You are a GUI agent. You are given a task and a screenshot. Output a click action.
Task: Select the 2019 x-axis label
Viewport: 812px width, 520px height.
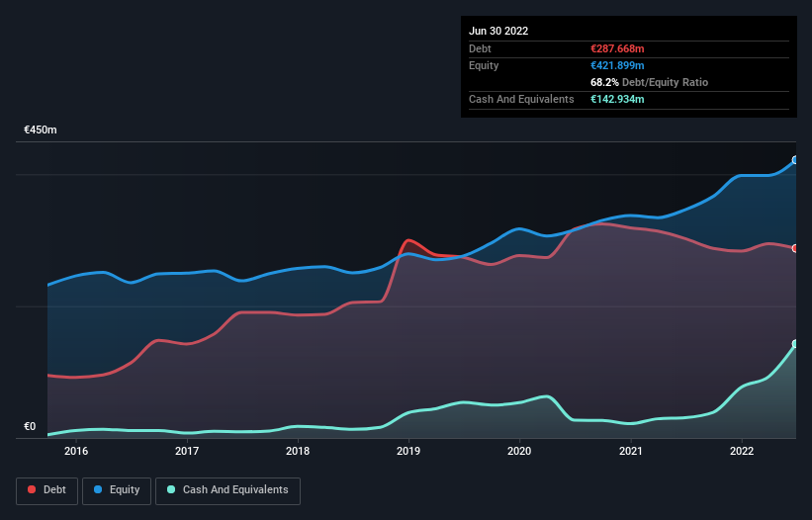(408, 451)
